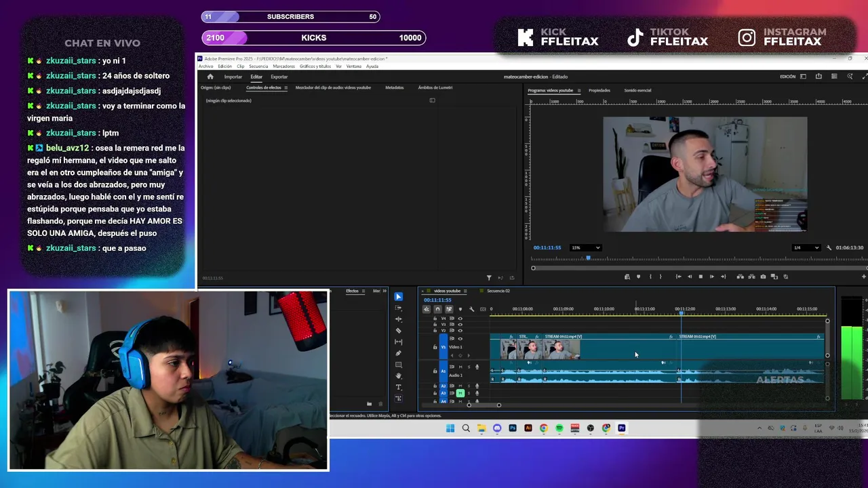Open the workspaces icon beside EDICIÓN
Screen dimensions: 868x488
point(804,77)
